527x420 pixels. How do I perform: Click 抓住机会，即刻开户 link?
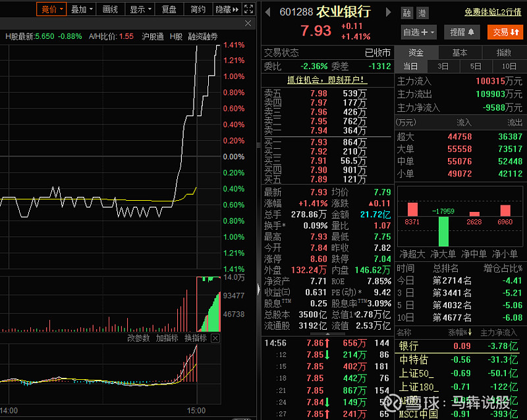(327, 80)
